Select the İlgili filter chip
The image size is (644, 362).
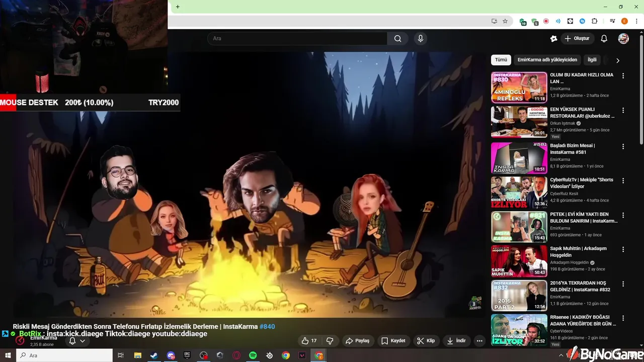click(592, 60)
